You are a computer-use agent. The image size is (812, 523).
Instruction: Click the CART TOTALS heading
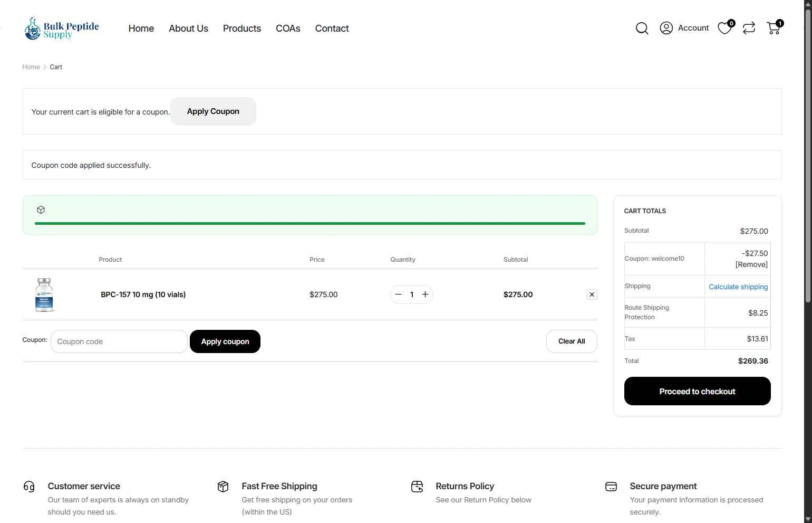(x=645, y=211)
